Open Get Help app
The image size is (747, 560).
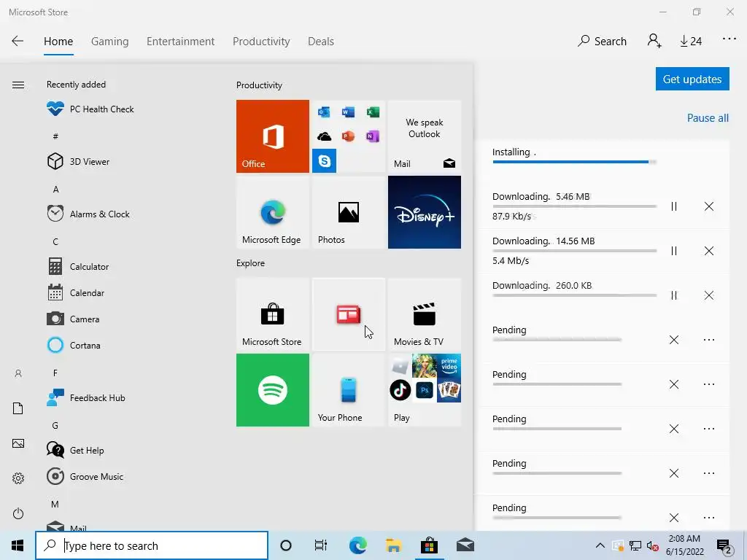75,450
